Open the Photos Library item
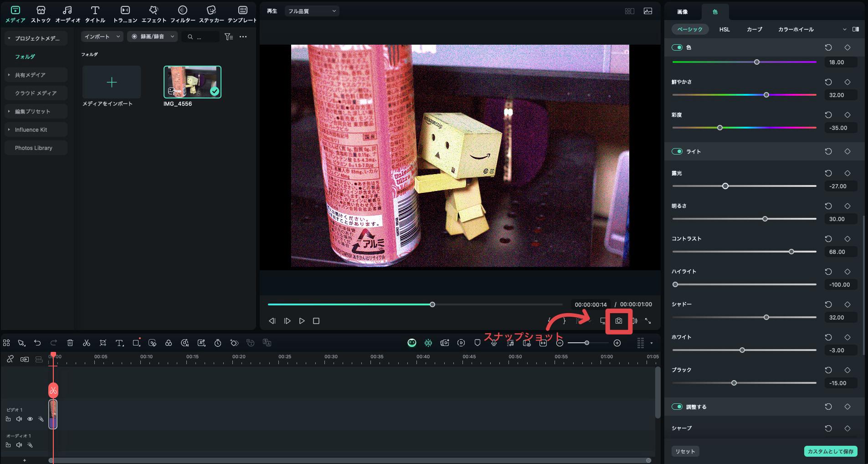 point(36,148)
